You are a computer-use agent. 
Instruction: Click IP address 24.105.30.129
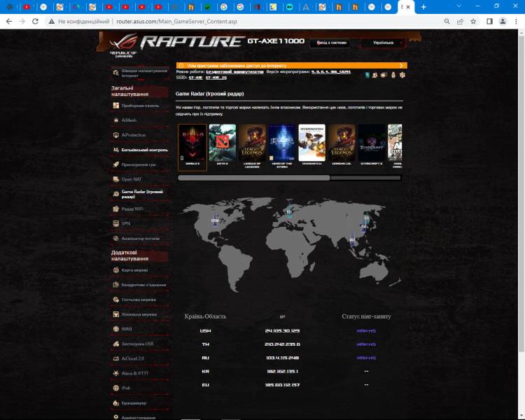tap(282, 331)
